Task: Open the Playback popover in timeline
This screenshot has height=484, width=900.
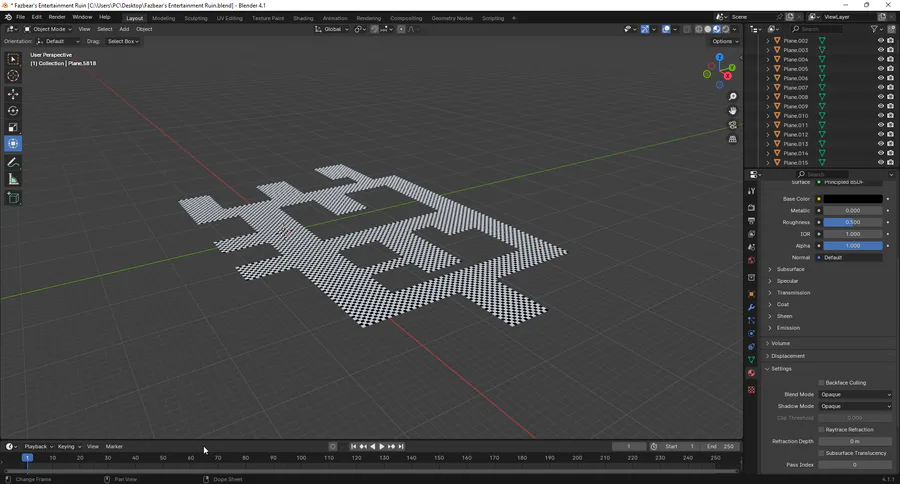Action: click(38, 447)
